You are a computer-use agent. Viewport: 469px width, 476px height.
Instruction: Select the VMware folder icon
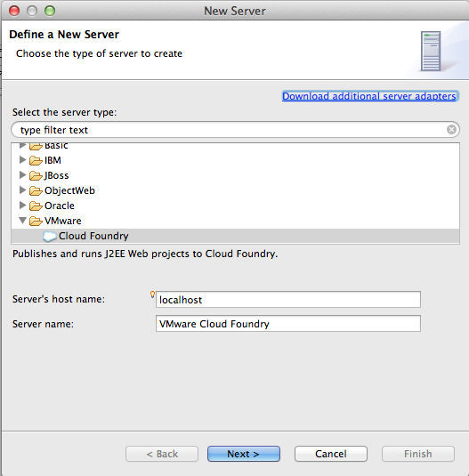(36, 221)
